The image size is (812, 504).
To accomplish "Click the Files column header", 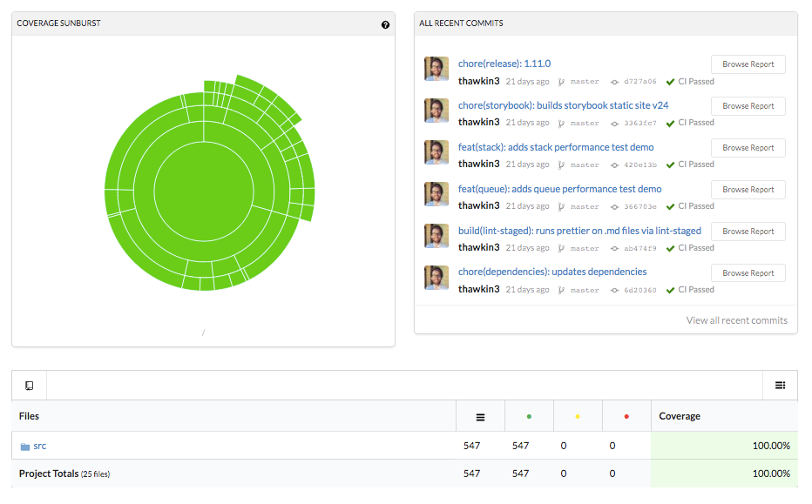I will point(30,417).
